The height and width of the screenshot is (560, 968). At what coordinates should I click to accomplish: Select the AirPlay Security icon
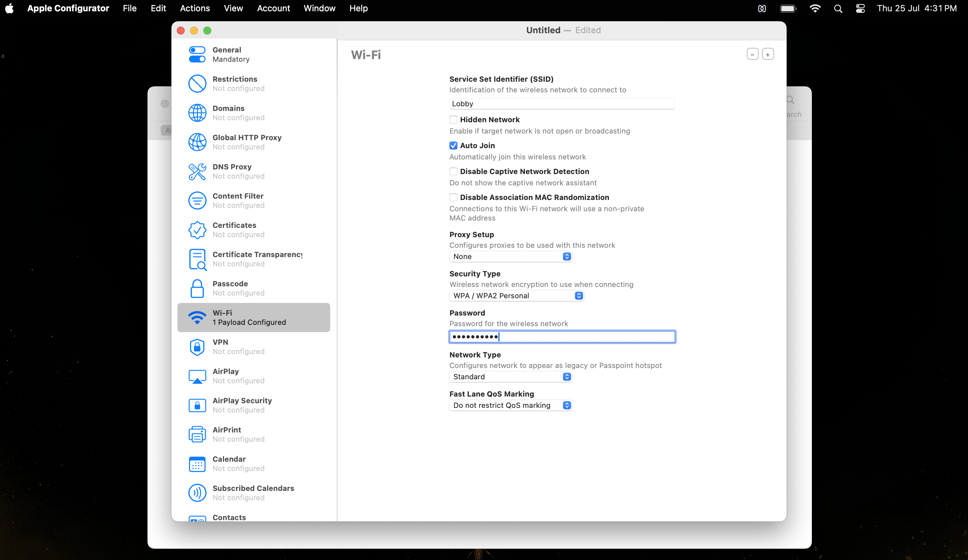tap(197, 405)
